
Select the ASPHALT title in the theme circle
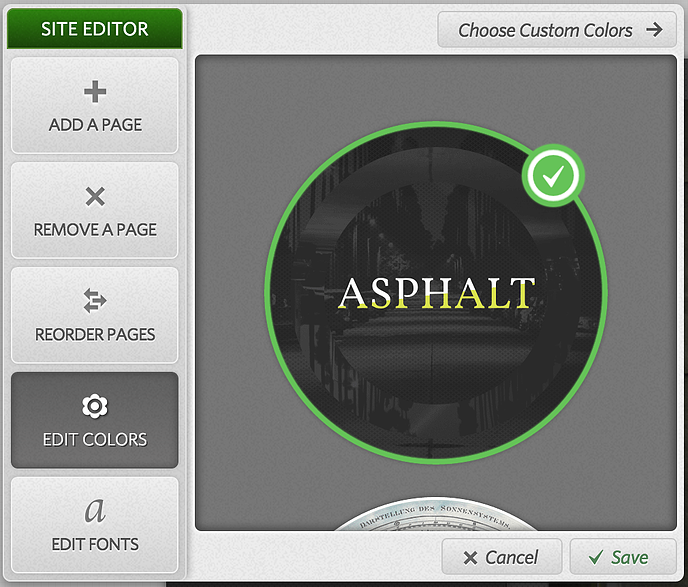[x=437, y=293]
